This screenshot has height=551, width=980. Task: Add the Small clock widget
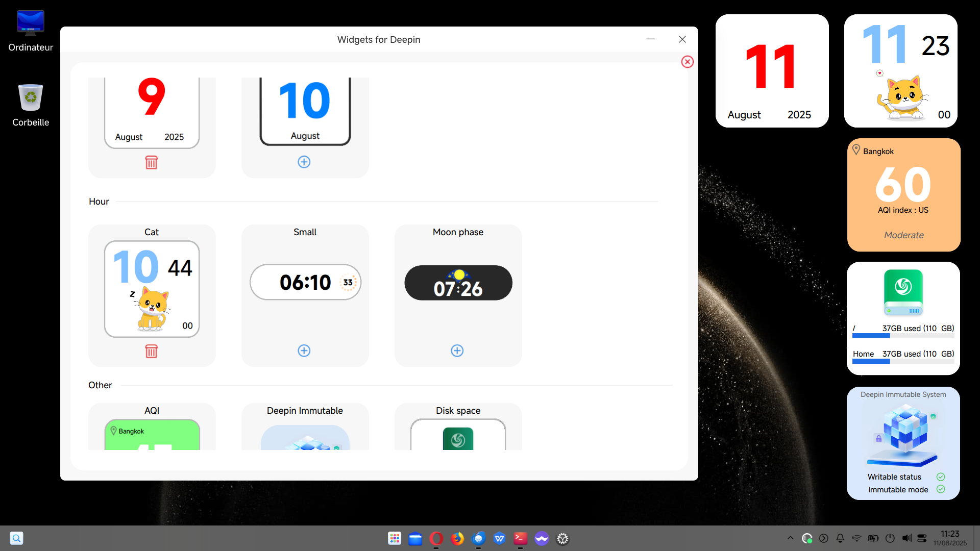[x=304, y=350]
